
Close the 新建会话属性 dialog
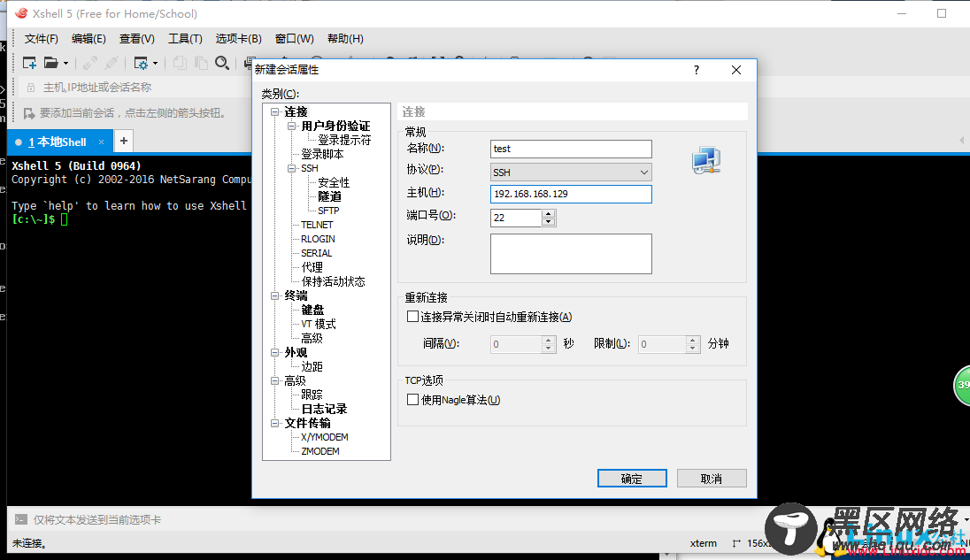click(736, 70)
